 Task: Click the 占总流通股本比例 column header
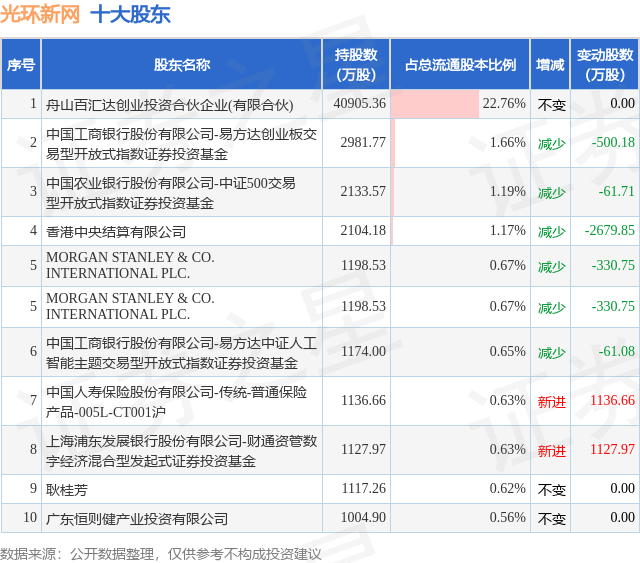coord(460,65)
